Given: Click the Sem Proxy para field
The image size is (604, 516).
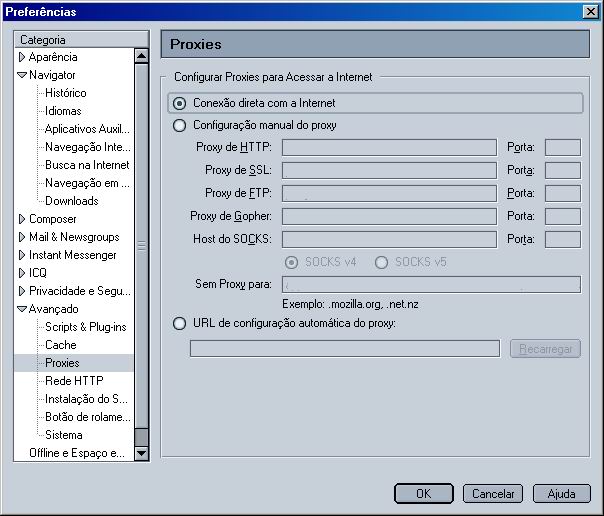Looking at the screenshot, I should coord(431,285).
